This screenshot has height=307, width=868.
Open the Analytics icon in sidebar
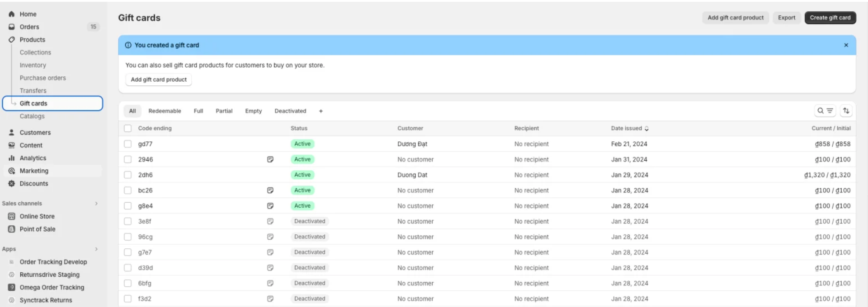(12, 158)
